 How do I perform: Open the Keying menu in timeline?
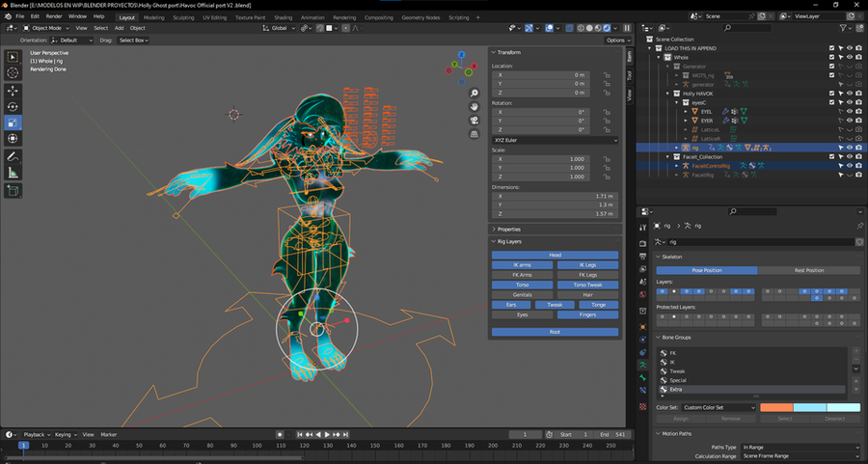click(65, 435)
